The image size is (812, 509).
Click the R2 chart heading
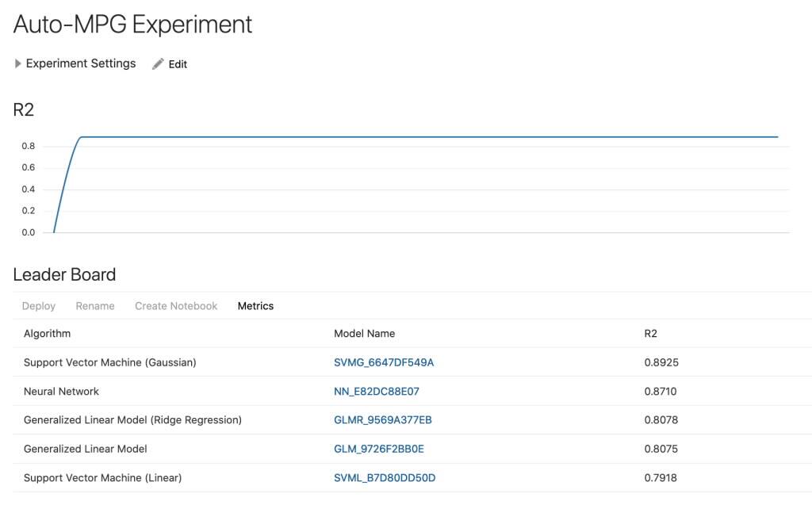(x=23, y=109)
